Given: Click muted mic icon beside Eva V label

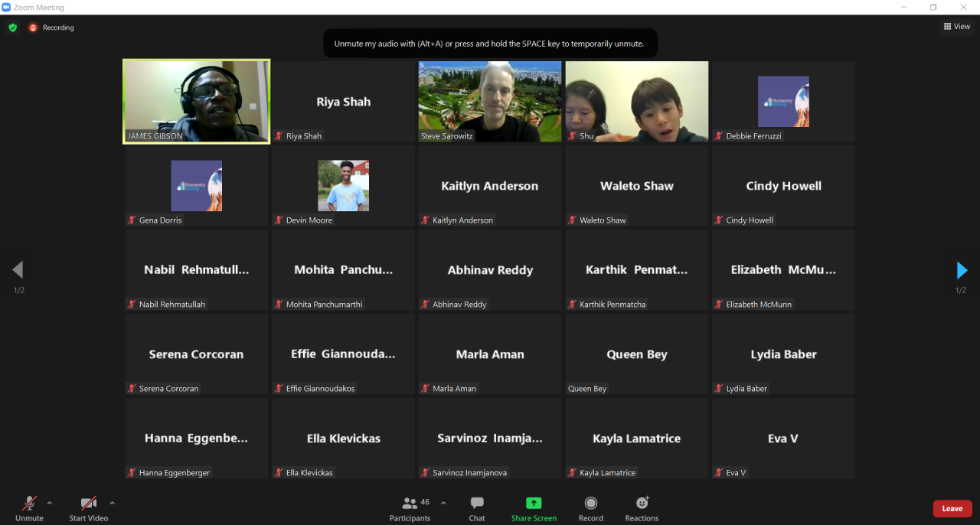Looking at the screenshot, I should point(720,472).
